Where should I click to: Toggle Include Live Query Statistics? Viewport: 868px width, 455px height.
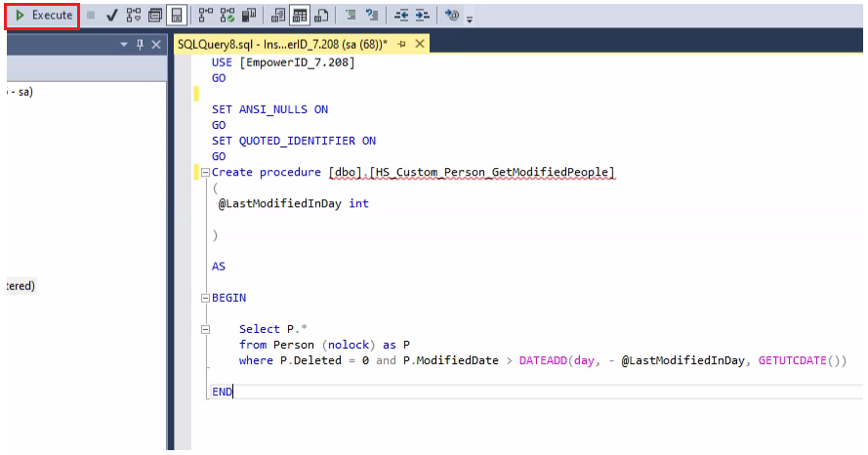227,16
